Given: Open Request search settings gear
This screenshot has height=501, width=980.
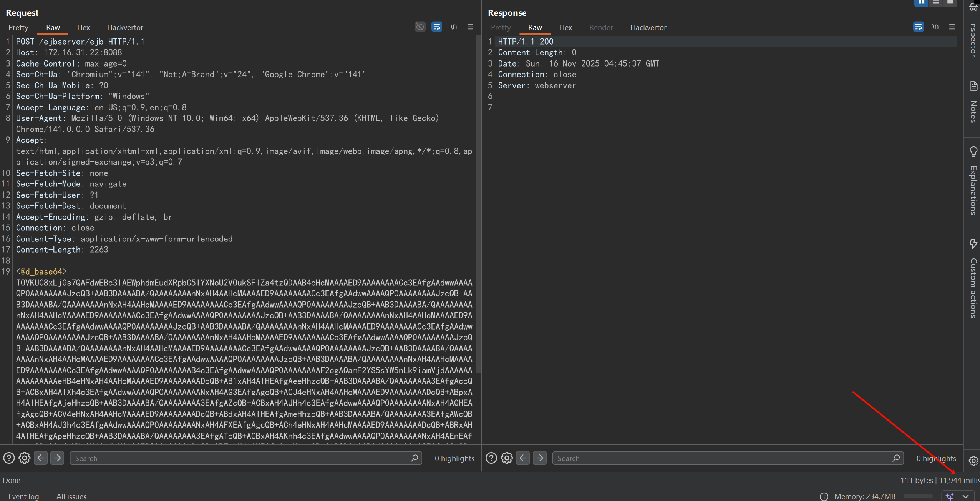Looking at the screenshot, I should [25, 458].
